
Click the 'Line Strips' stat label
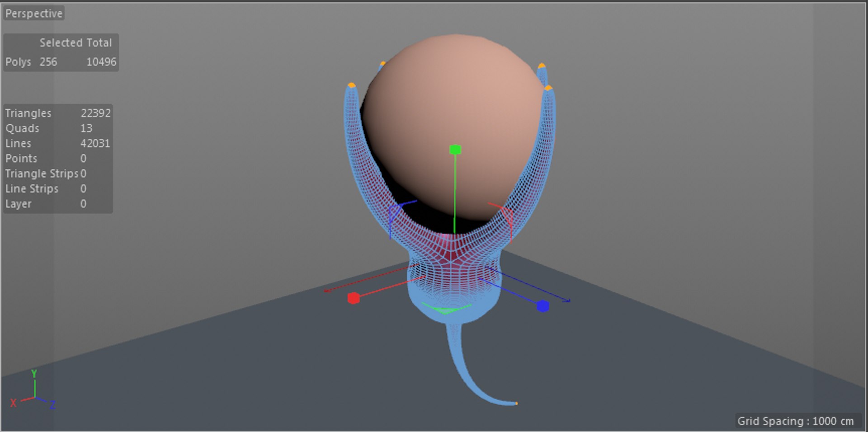click(x=32, y=189)
